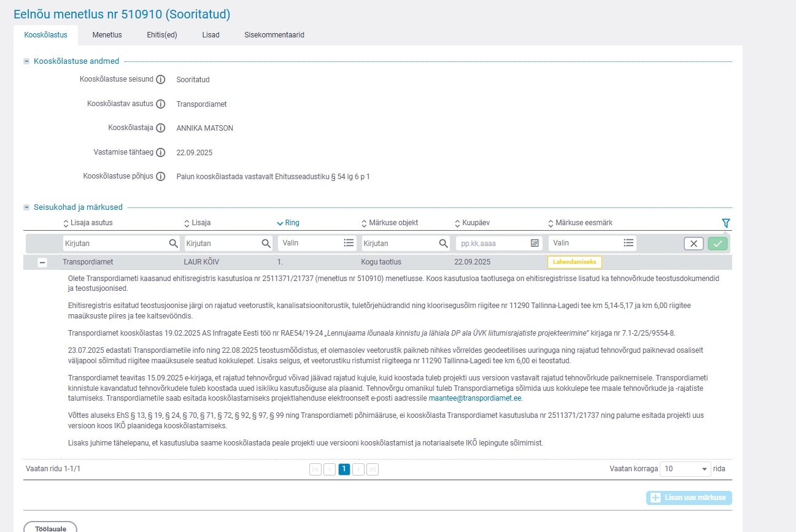Collapse Seisukohad ja märkused section
The width and height of the screenshot is (796, 532).
26,207
